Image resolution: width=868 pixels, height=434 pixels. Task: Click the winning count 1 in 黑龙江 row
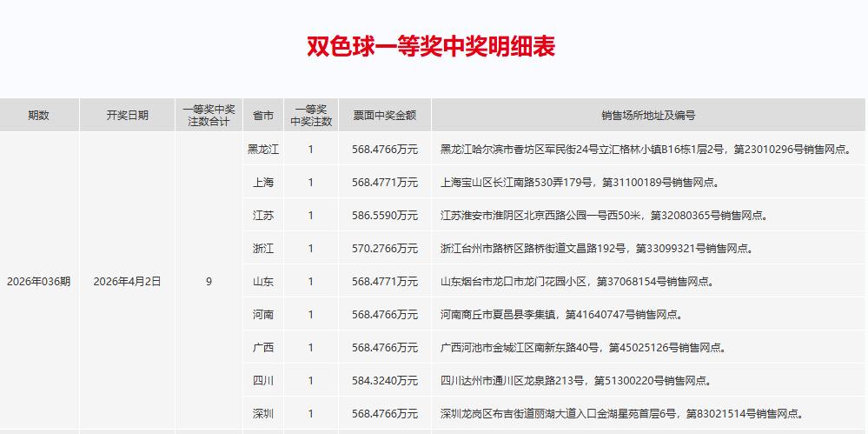pyautogui.click(x=311, y=149)
